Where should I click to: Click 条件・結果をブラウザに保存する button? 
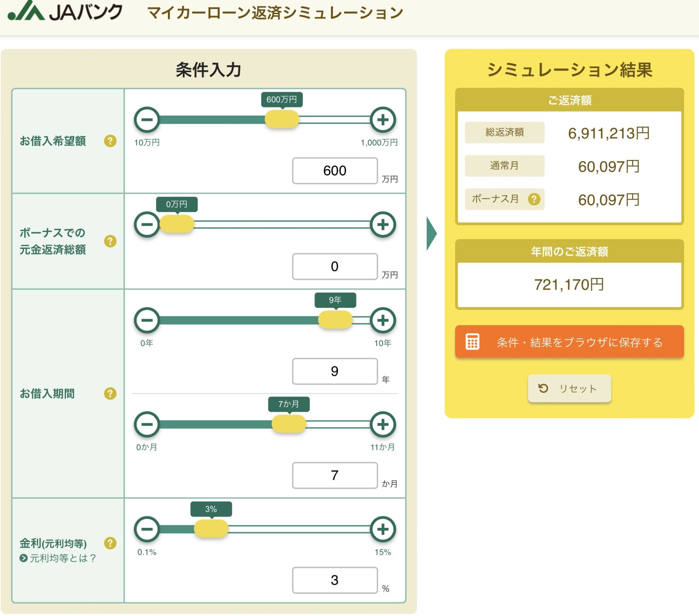569,342
